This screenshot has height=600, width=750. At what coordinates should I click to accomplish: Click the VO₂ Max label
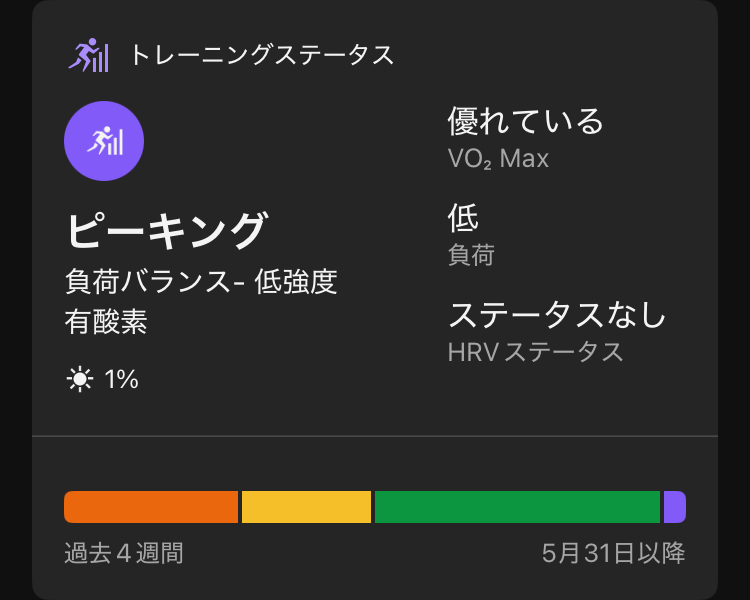coord(498,159)
